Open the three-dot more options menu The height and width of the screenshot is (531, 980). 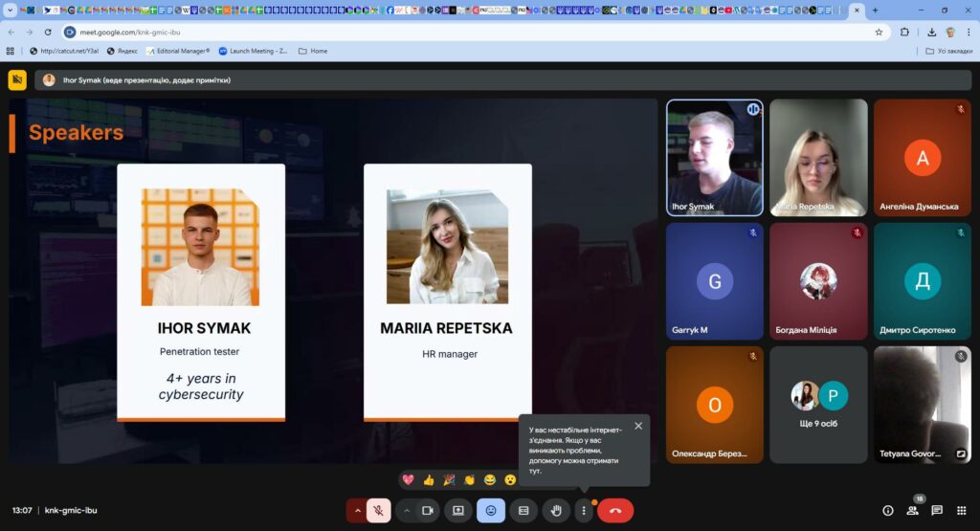pyautogui.click(x=583, y=511)
